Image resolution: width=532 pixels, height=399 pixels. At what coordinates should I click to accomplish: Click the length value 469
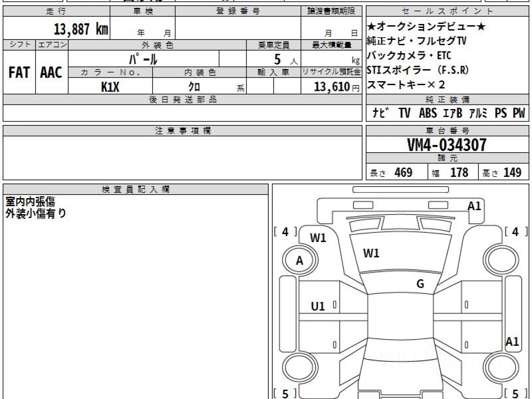(403, 172)
